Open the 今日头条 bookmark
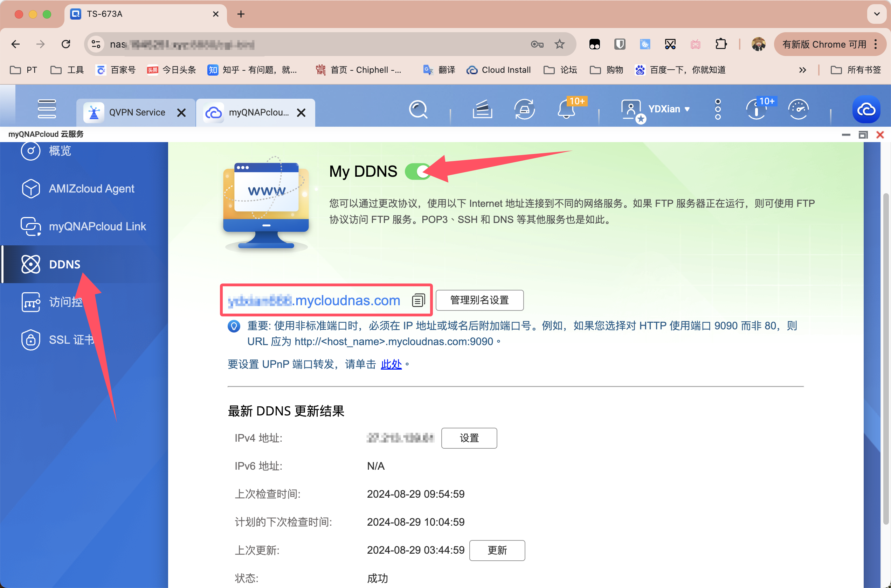 pyautogui.click(x=172, y=70)
